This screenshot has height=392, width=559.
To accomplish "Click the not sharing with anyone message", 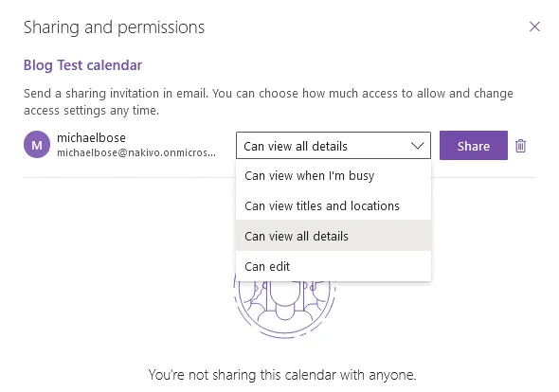I will tap(282, 375).
